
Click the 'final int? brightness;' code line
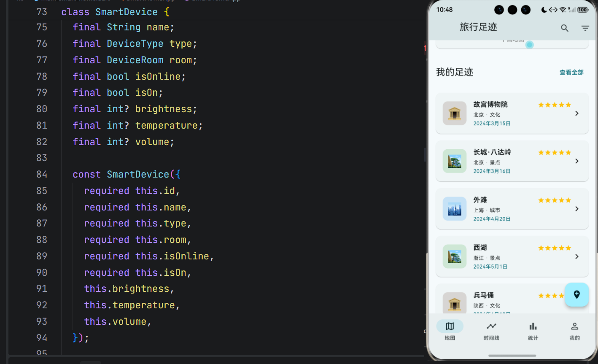coord(135,109)
